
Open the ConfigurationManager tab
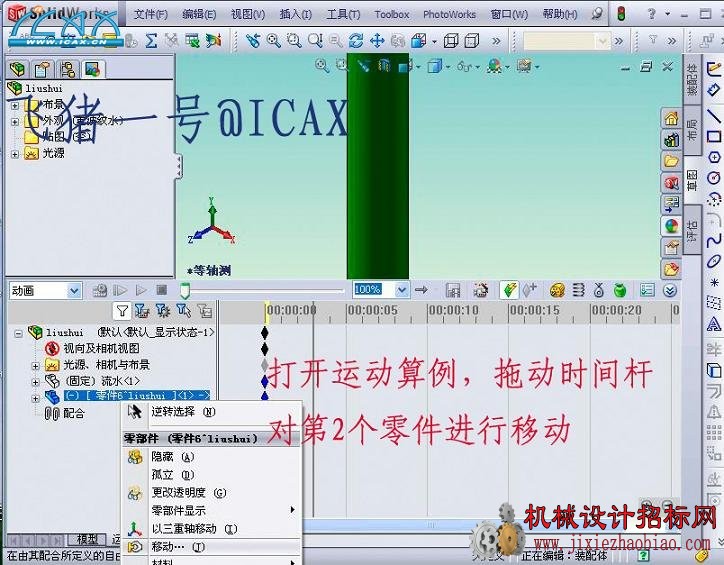point(67,69)
